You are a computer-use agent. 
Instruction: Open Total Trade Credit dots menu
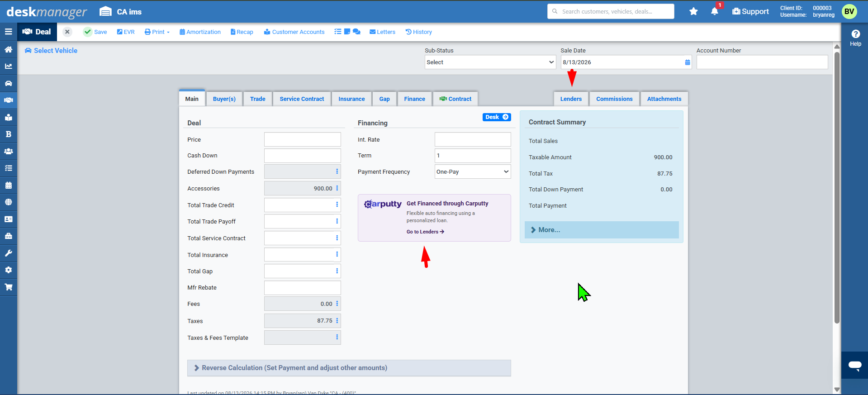pos(337,205)
